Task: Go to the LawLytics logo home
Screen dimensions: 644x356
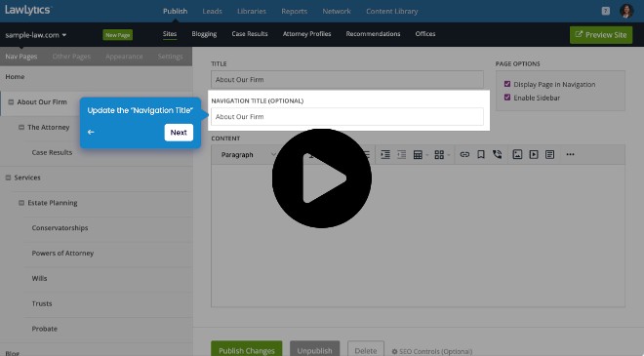Action: point(27,11)
